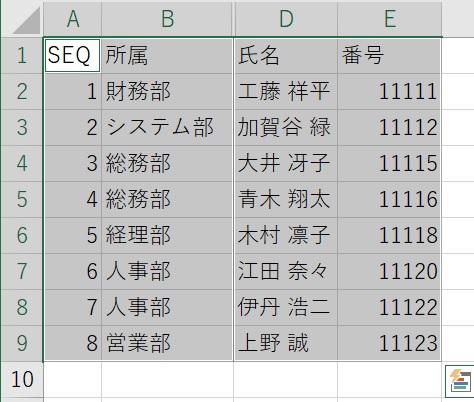Screen dimensions: 474x402
Task: Click the 氏名 header cell
Action: pyautogui.click(x=286, y=55)
